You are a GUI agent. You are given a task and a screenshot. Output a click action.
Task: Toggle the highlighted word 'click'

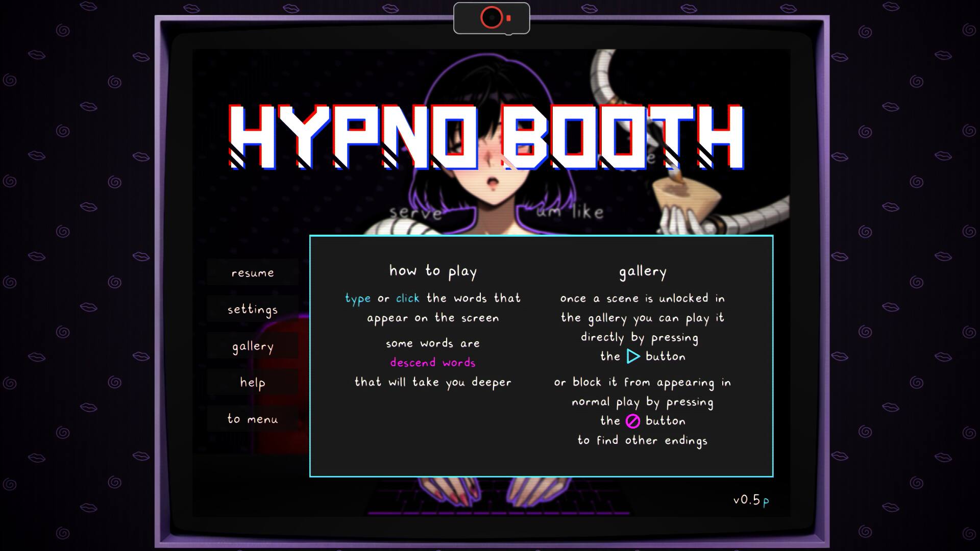click(x=407, y=298)
